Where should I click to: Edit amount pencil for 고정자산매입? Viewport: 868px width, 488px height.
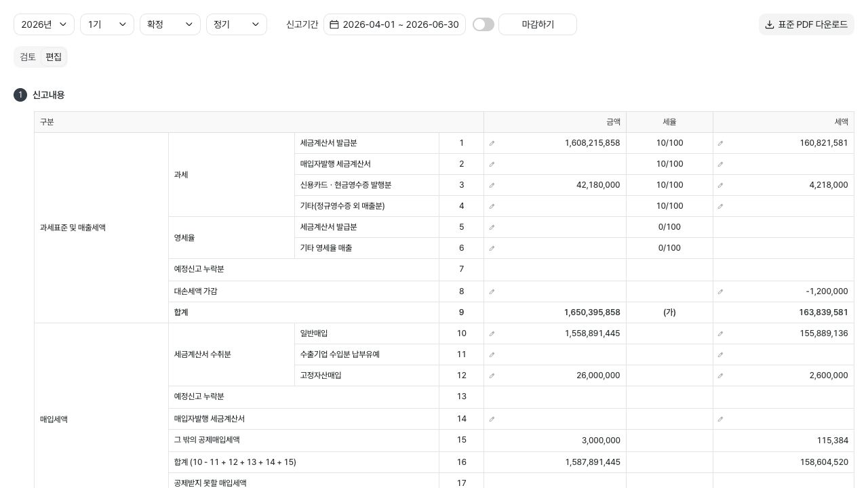[492, 375]
